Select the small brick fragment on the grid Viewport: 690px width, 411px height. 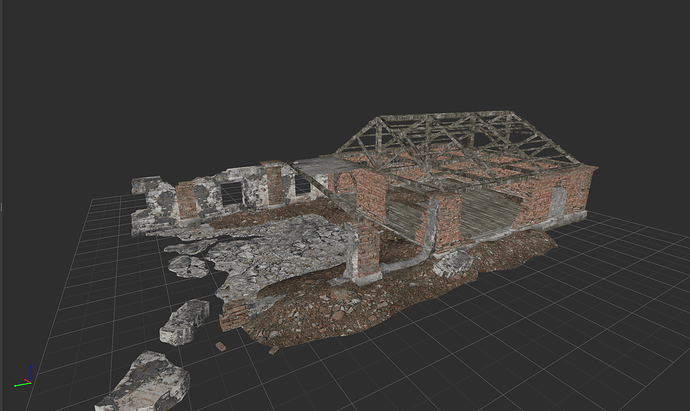(x=220, y=346)
